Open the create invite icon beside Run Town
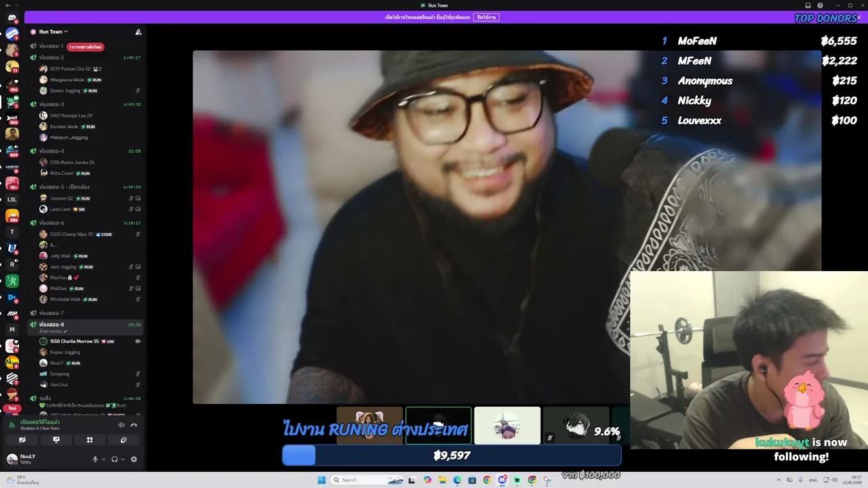Viewport: 868px width, 488px height. [x=138, y=32]
